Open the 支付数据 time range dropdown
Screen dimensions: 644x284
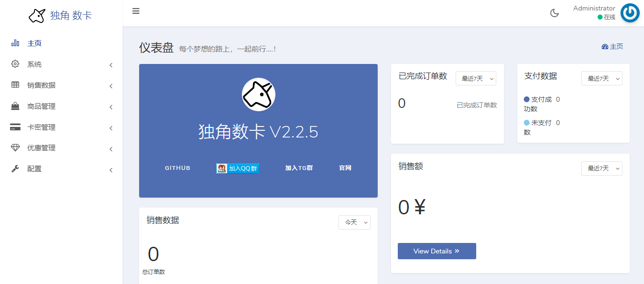tap(601, 78)
